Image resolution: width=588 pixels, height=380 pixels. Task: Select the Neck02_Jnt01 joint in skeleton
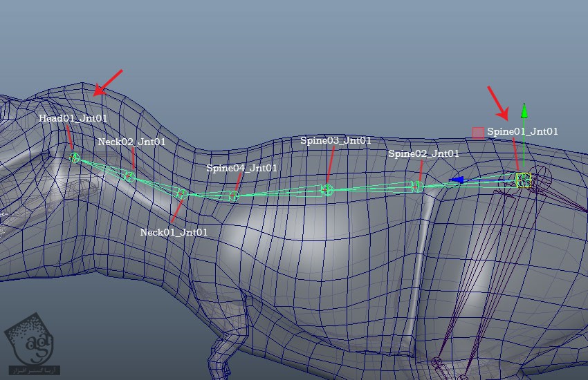pyautogui.click(x=129, y=177)
